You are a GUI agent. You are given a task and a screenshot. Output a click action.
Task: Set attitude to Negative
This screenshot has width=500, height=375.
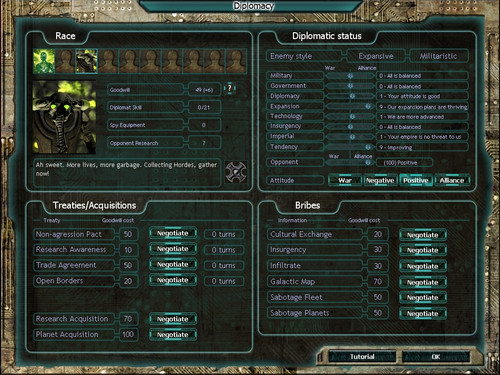pyautogui.click(x=380, y=180)
